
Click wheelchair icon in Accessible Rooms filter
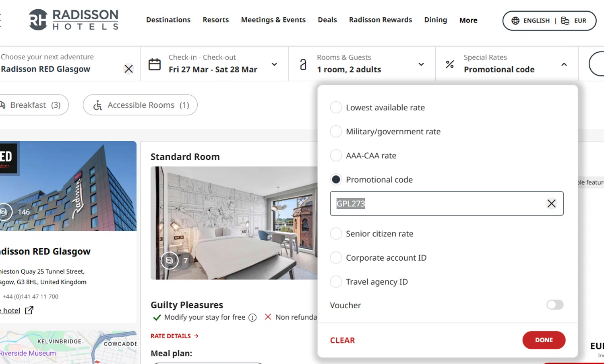[97, 105]
